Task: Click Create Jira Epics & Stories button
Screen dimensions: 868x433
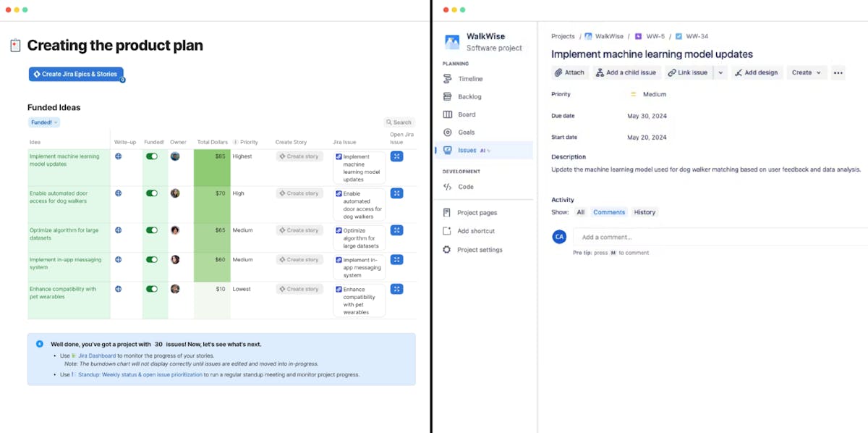Action: coord(76,74)
